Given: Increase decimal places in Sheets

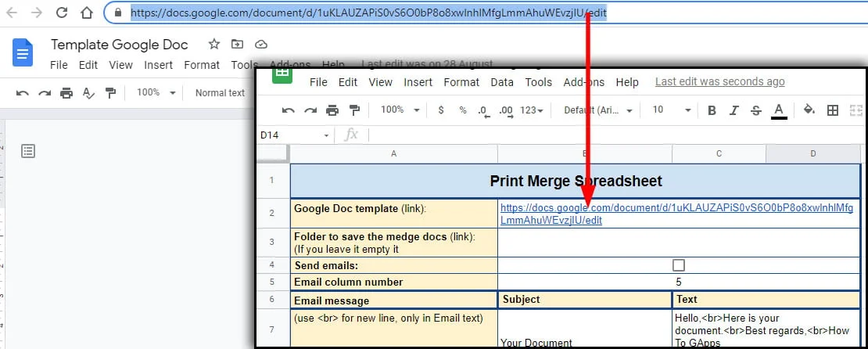Looking at the screenshot, I should pos(505,111).
